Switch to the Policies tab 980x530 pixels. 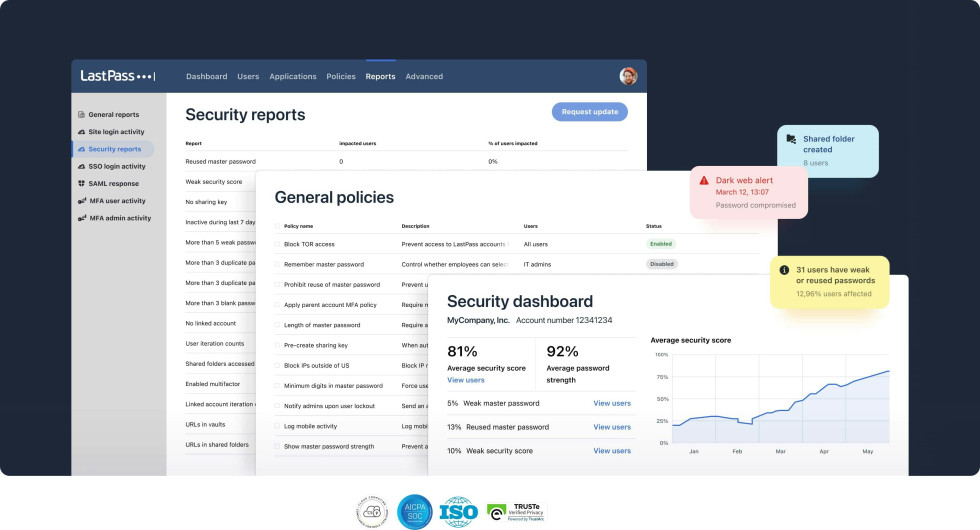(340, 77)
